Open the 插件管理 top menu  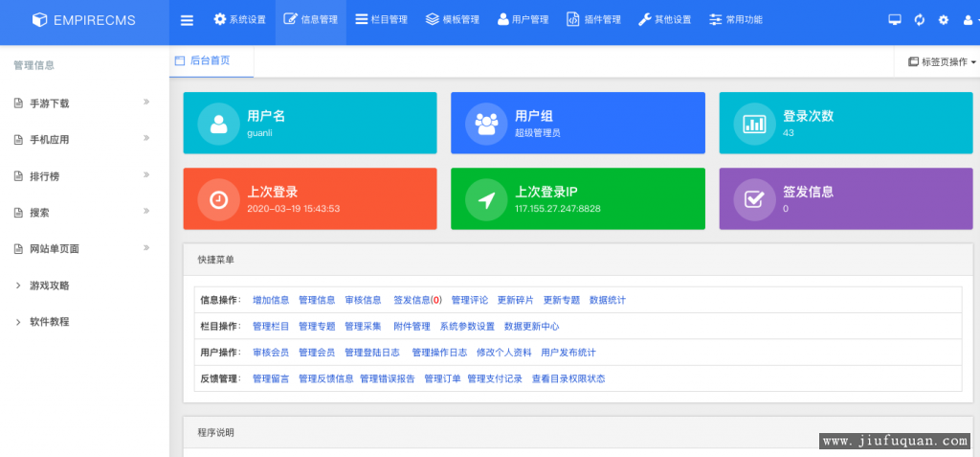point(593,19)
